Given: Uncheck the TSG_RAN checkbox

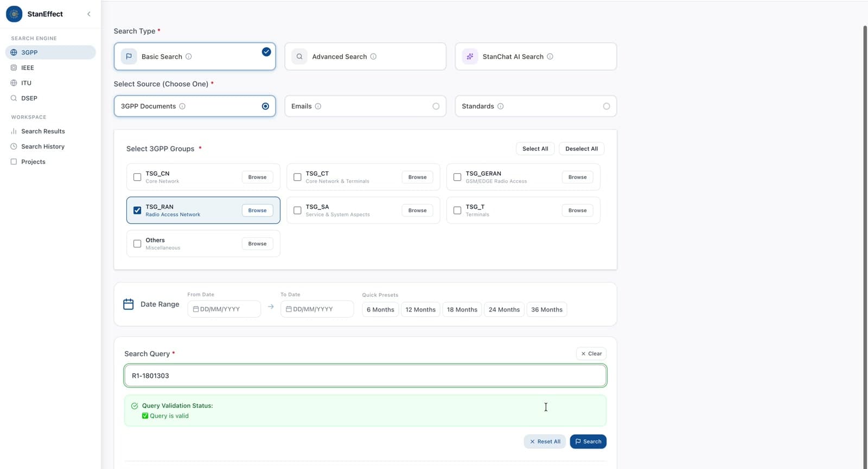Looking at the screenshot, I should click(137, 210).
